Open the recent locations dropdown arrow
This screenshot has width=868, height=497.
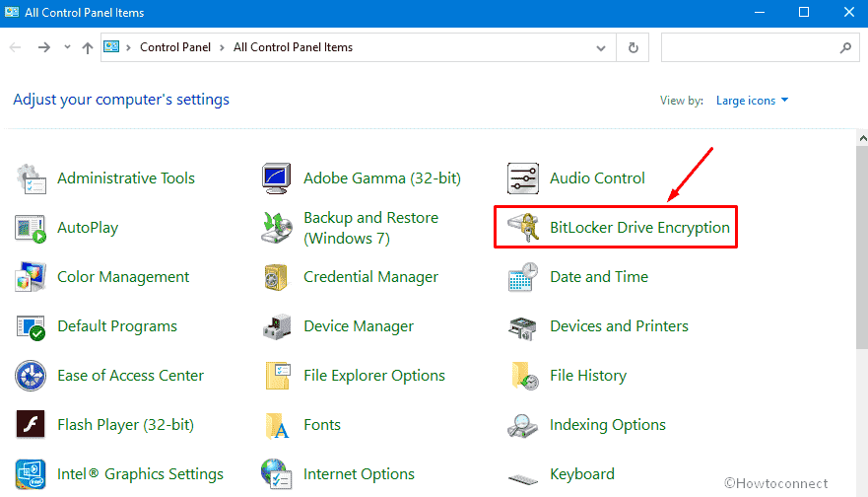[67, 47]
